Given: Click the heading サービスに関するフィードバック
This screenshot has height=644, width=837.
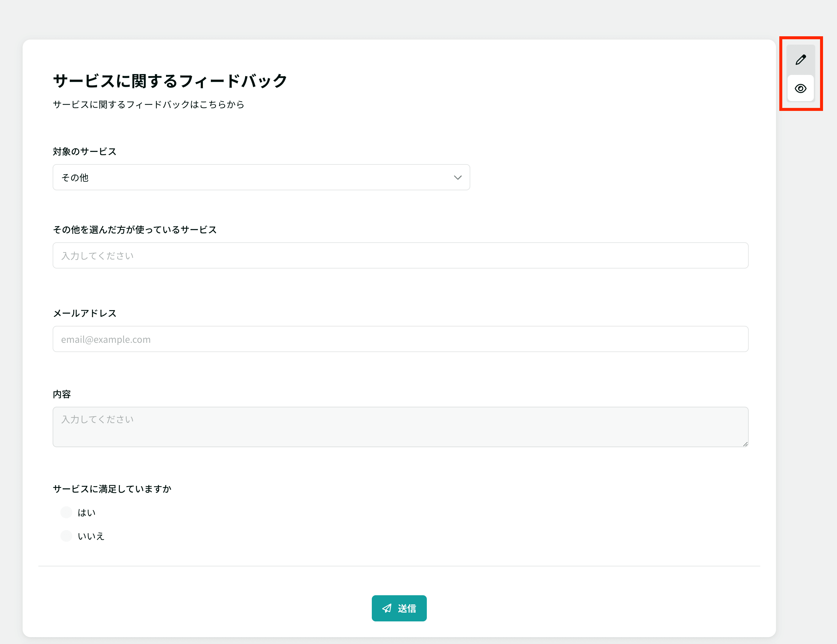Looking at the screenshot, I should (x=170, y=81).
